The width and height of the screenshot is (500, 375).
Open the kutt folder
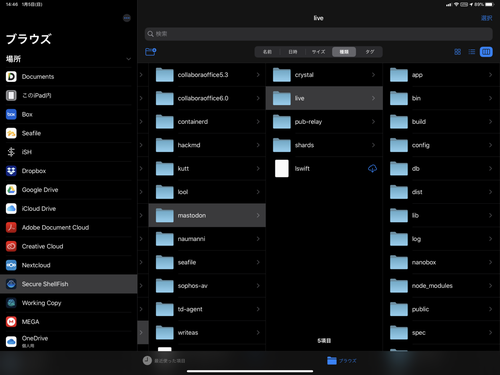point(207,169)
